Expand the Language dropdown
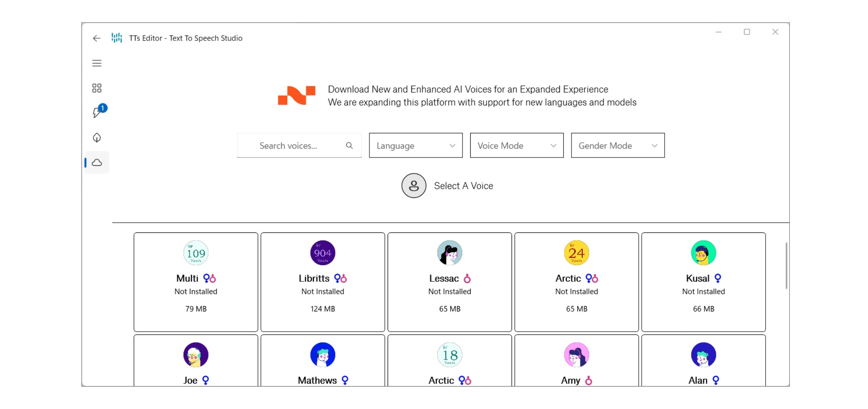Image resolution: width=868 pixels, height=409 pixels. coord(416,145)
